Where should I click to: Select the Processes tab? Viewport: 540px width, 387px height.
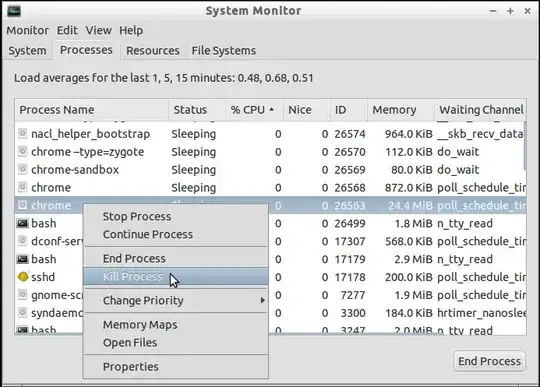86,50
